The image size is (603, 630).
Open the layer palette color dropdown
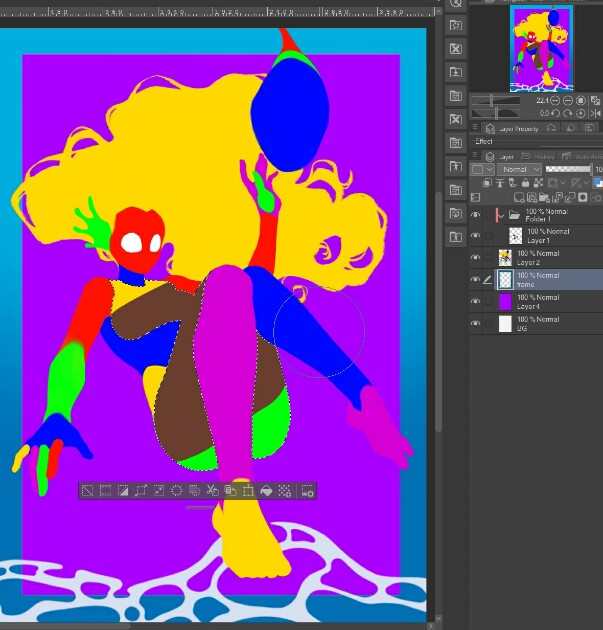click(482, 170)
